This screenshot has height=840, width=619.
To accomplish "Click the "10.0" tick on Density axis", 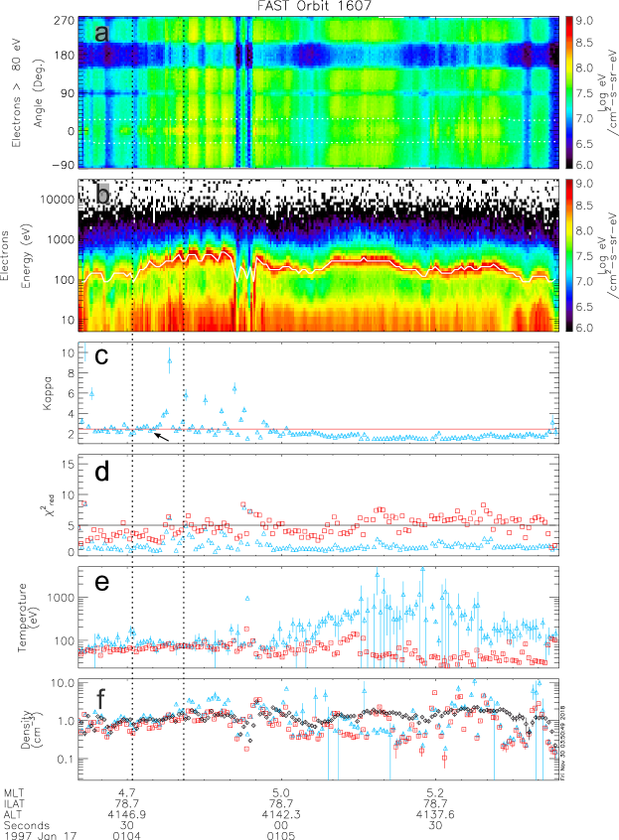I will [x=64, y=683].
